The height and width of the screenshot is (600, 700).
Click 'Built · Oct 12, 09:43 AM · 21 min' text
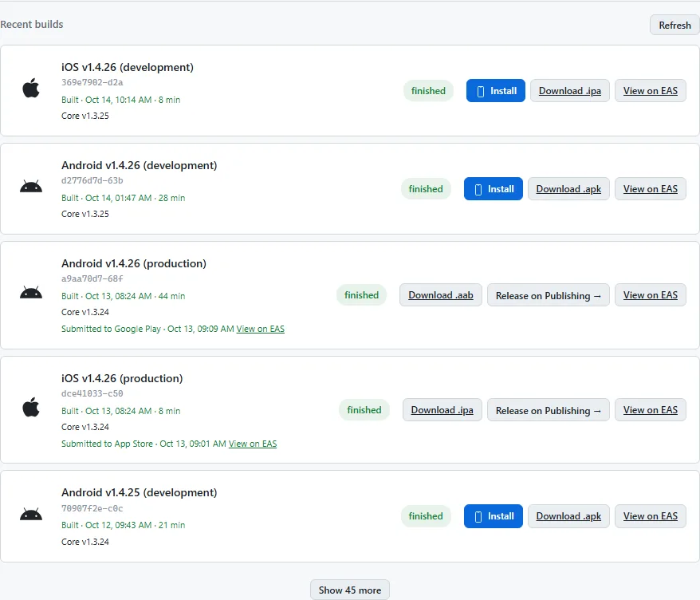point(124,525)
